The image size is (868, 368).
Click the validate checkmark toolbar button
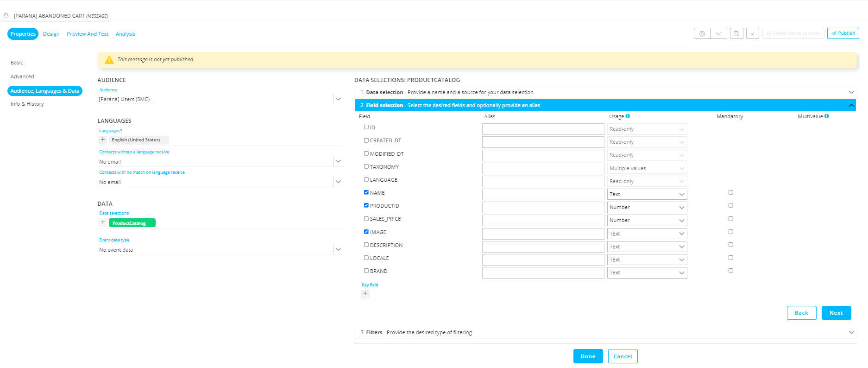pyautogui.click(x=752, y=34)
